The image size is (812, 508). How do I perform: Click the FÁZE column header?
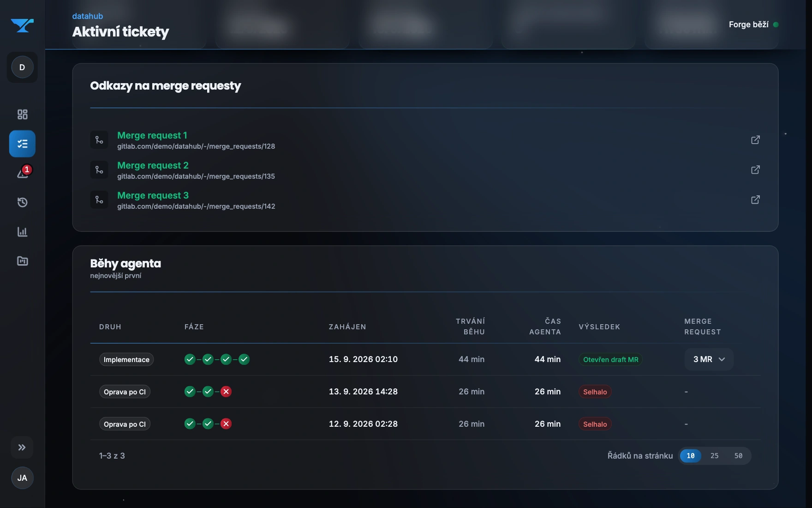pos(194,327)
